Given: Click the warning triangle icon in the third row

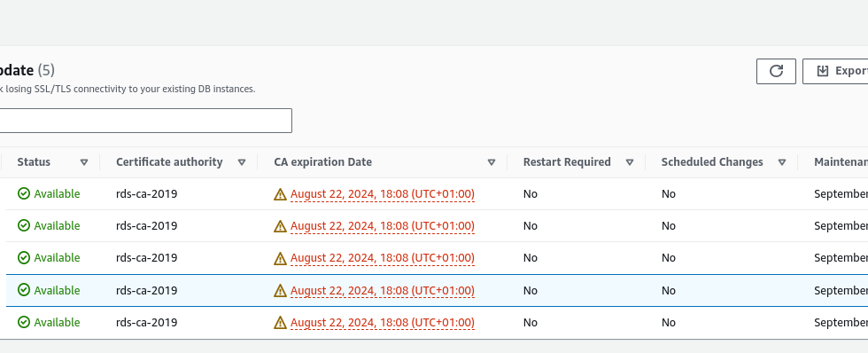Looking at the screenshot, I should coord(280,258).
